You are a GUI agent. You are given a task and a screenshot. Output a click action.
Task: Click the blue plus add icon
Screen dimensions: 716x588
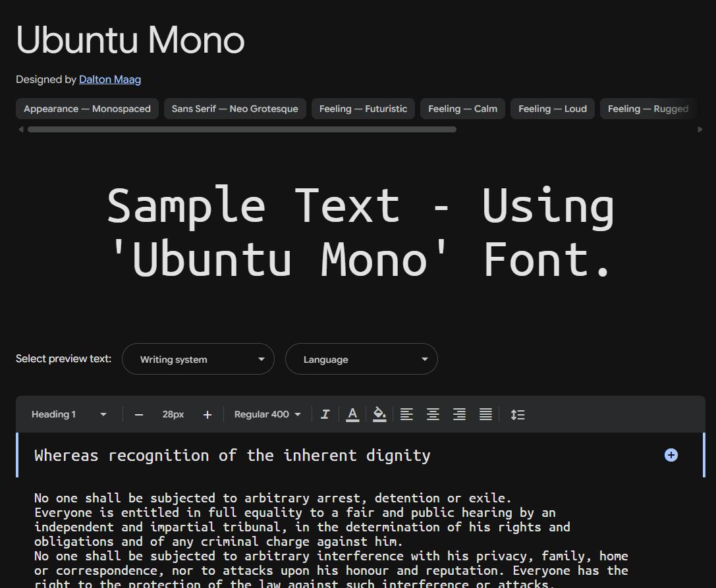click(x=671, y=455)
